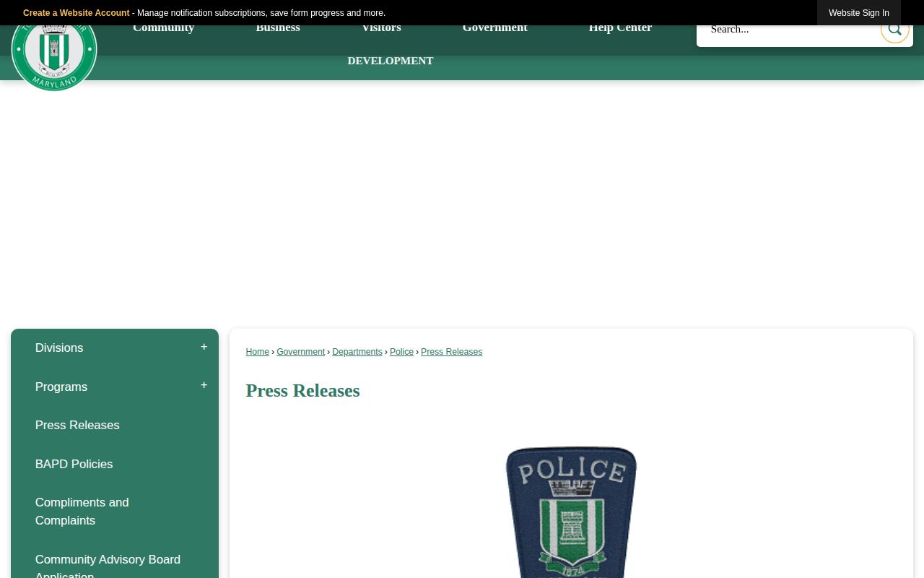Go to Home breadcrumb link
924x578 pixels.
[258, 352]
